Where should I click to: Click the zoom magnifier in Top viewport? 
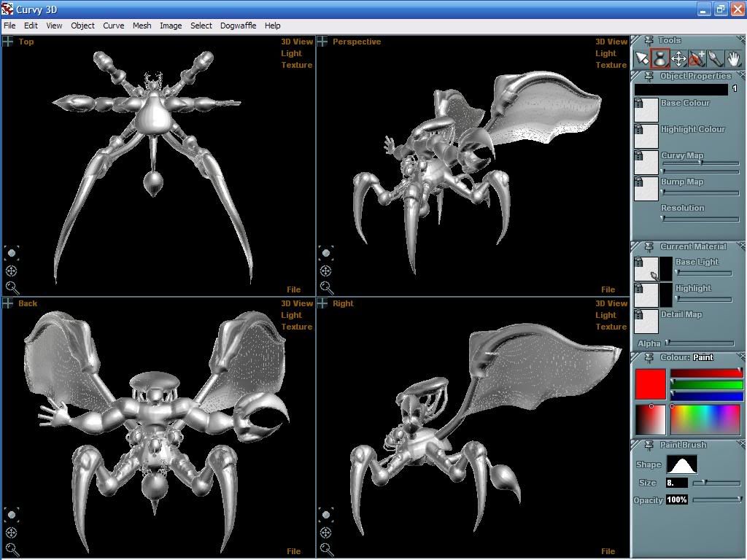pyautogui.click(x=11, y=288)
